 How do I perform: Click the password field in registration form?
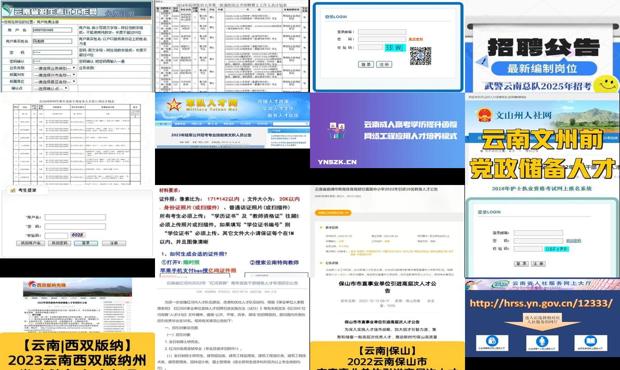point(52,52)
